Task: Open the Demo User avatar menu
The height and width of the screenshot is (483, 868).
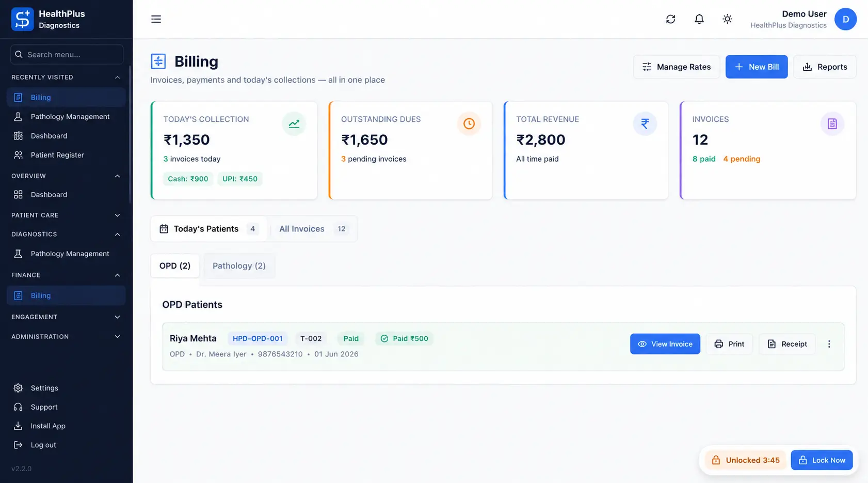Action: click(x=845, y=19)
